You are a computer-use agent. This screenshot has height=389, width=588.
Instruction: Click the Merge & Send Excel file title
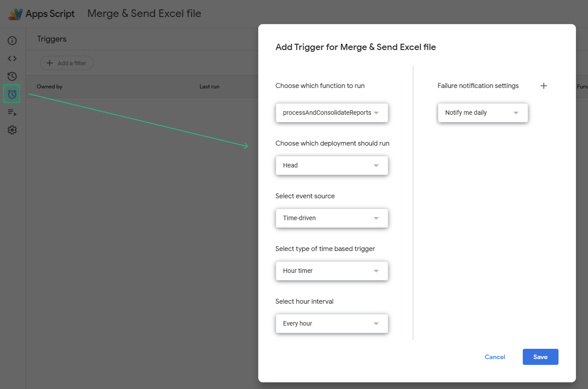pos(144,14)
